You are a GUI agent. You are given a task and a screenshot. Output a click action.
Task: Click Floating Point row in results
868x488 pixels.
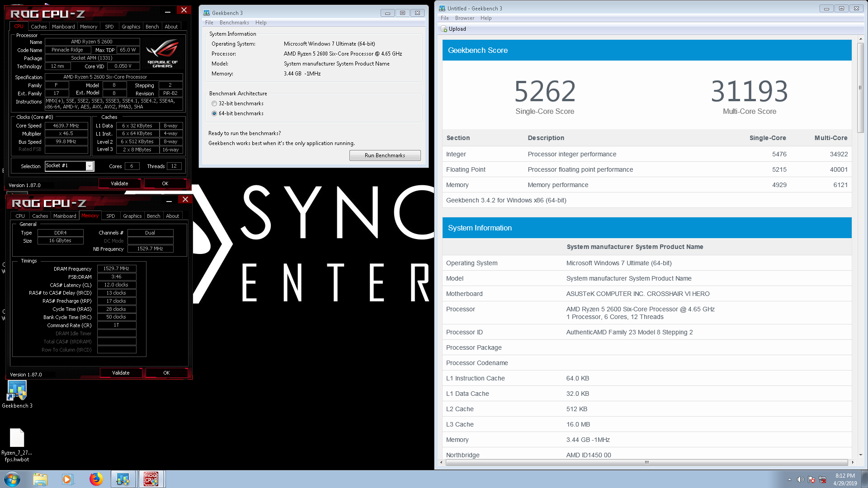pyautogui.click(x=647, y=169)
